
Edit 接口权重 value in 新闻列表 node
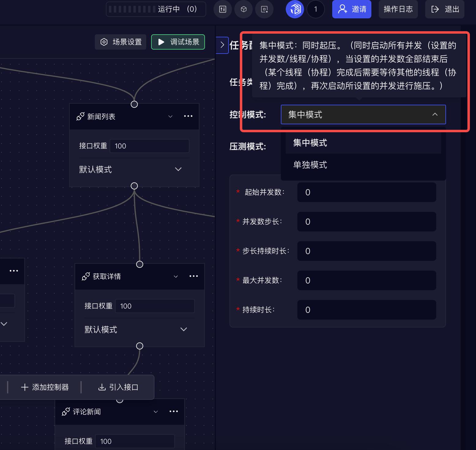click(x=149, y=146)
